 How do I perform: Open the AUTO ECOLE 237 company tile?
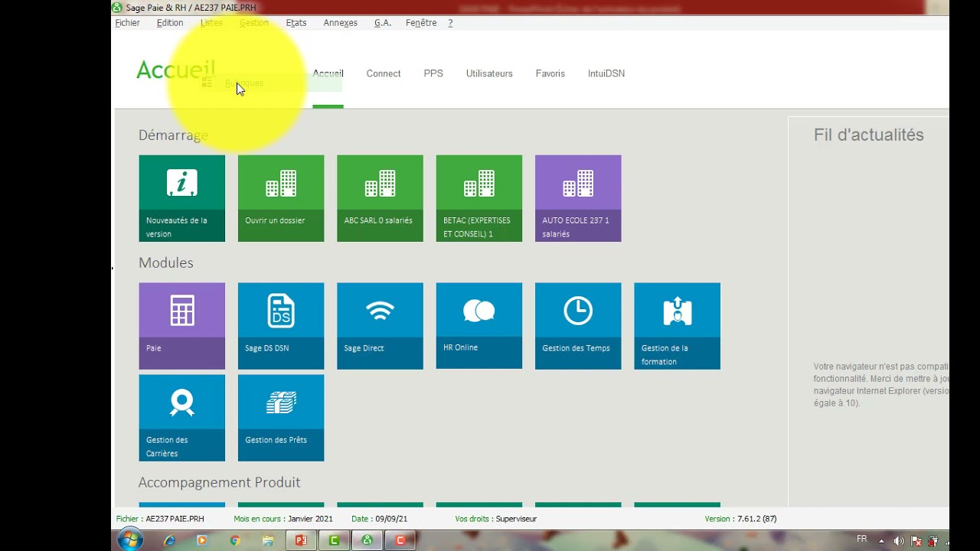578,198
